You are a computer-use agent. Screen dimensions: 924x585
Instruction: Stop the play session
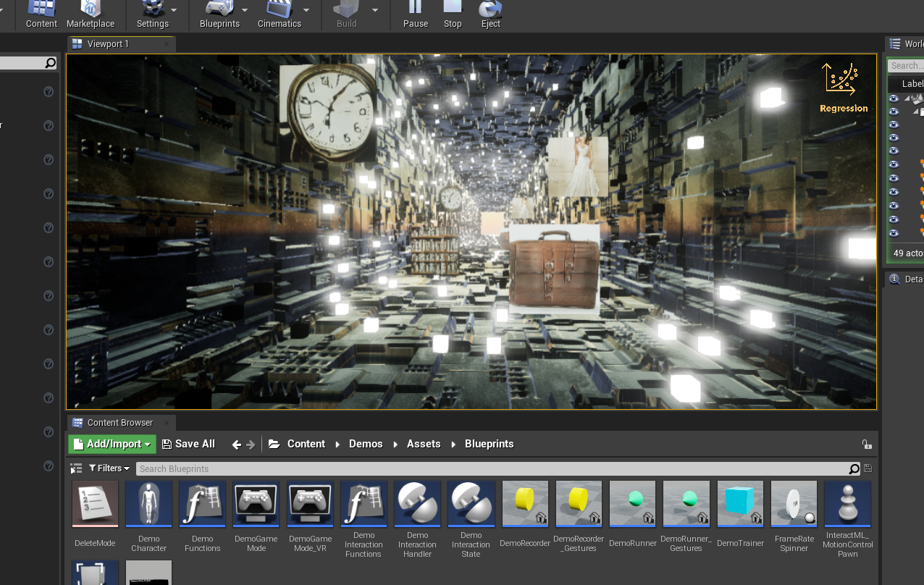[453, 14]
